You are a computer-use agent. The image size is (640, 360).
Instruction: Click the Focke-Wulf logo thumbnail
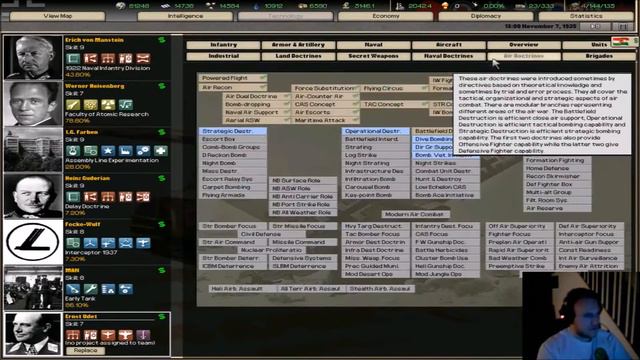click(x=33, y=242)
